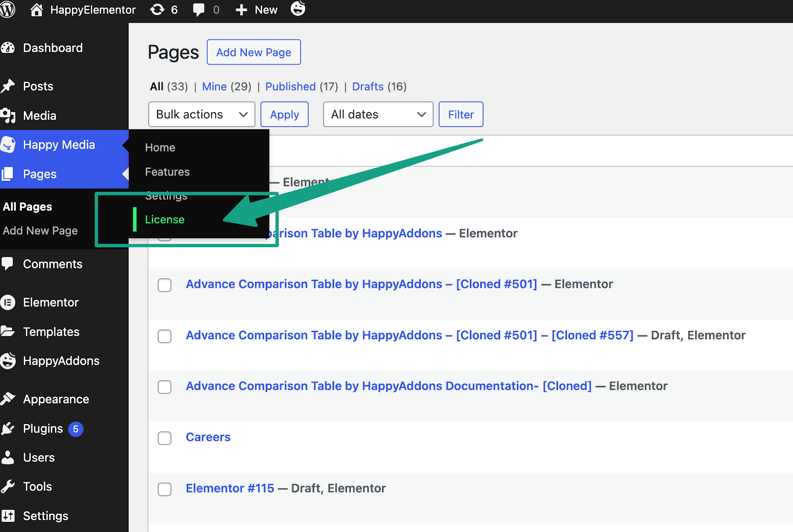Click the Pages heading text
793x532 pixels.
[x=173, y=53]
